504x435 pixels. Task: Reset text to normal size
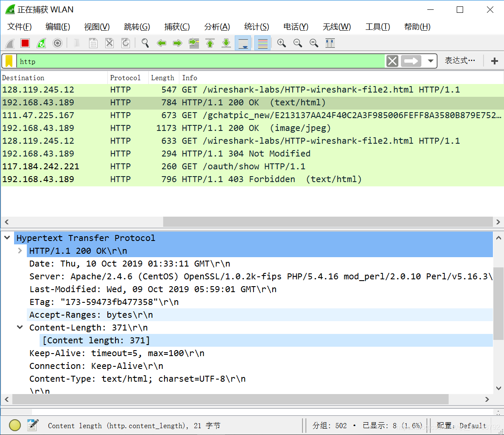tap(314, 43)
